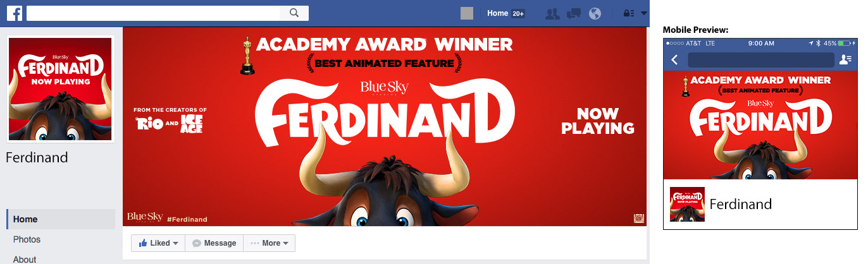Click the Facebook logo icon
The height and width of the screenshot is (264, 868).
pyautogui.click(x=15, y=13)
